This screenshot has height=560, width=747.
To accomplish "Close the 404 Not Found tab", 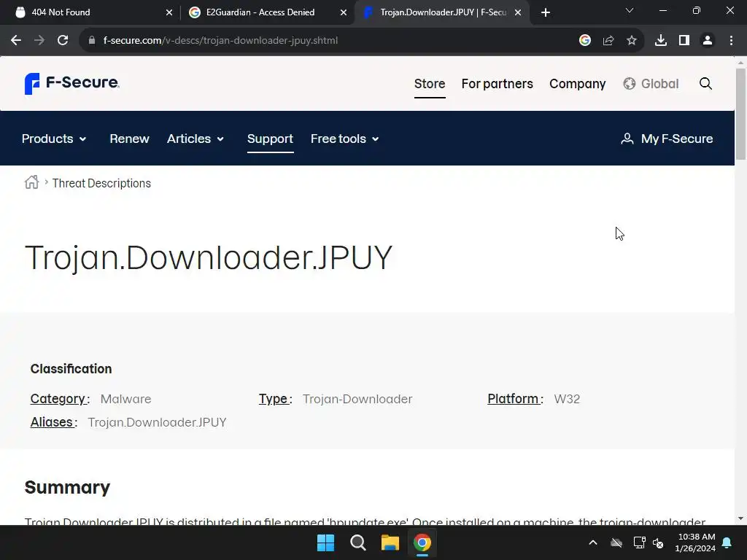I will (x=169, y=12).
